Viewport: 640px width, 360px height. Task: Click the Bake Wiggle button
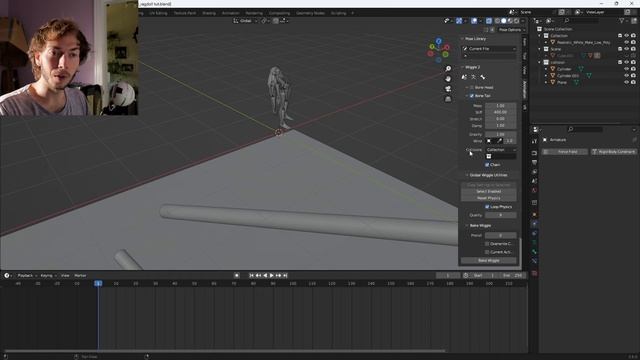(489, 260)
